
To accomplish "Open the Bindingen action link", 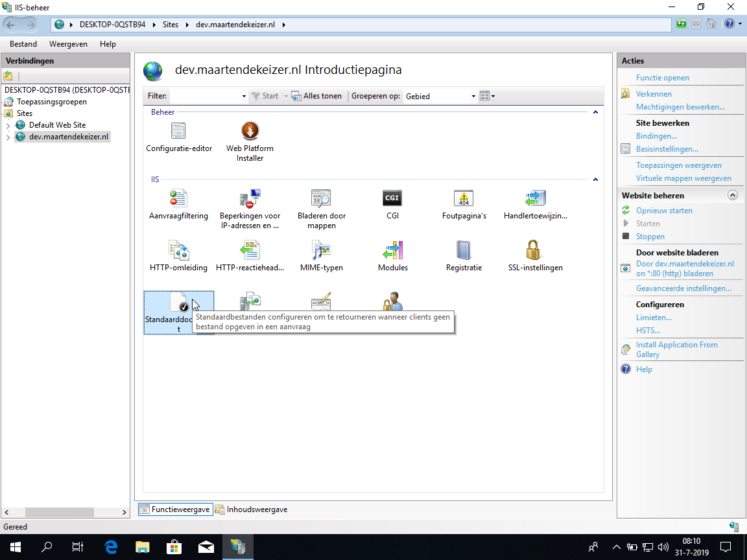I will coord(656,136).
